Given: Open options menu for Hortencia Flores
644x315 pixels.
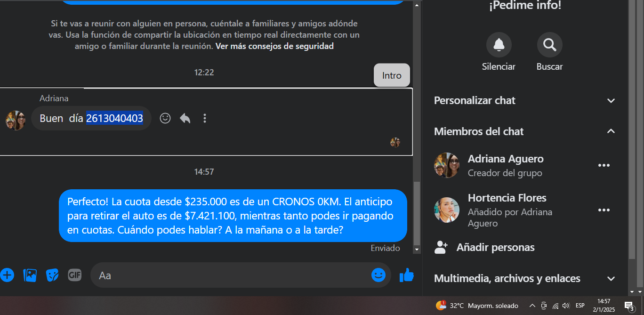Looking at the screenshot, I should [604, 210].
